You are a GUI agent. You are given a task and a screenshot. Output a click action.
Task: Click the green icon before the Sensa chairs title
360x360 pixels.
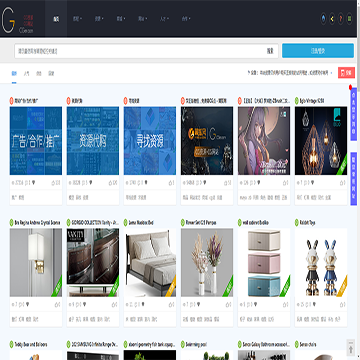coord(297,344)
